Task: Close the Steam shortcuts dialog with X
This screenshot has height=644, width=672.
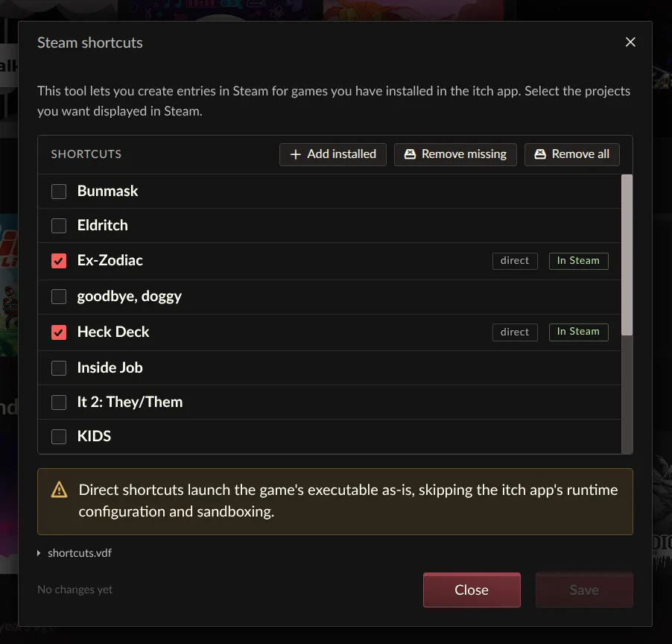Action: coord(630,42)
